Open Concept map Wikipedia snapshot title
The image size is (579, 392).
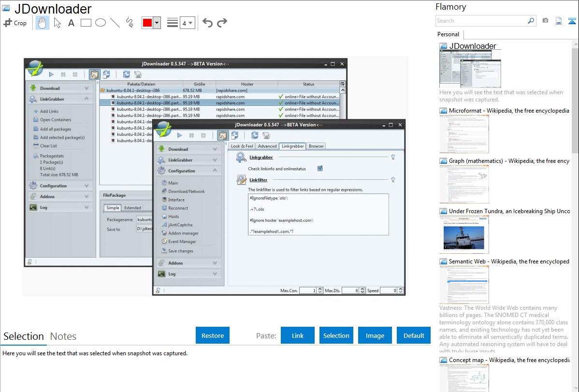[x=509, y=360]
